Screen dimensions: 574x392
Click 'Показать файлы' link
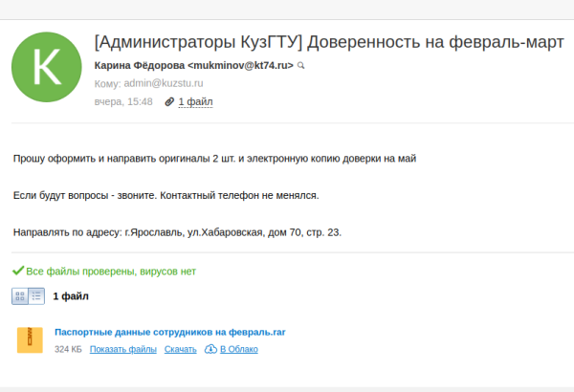point(123,350)
